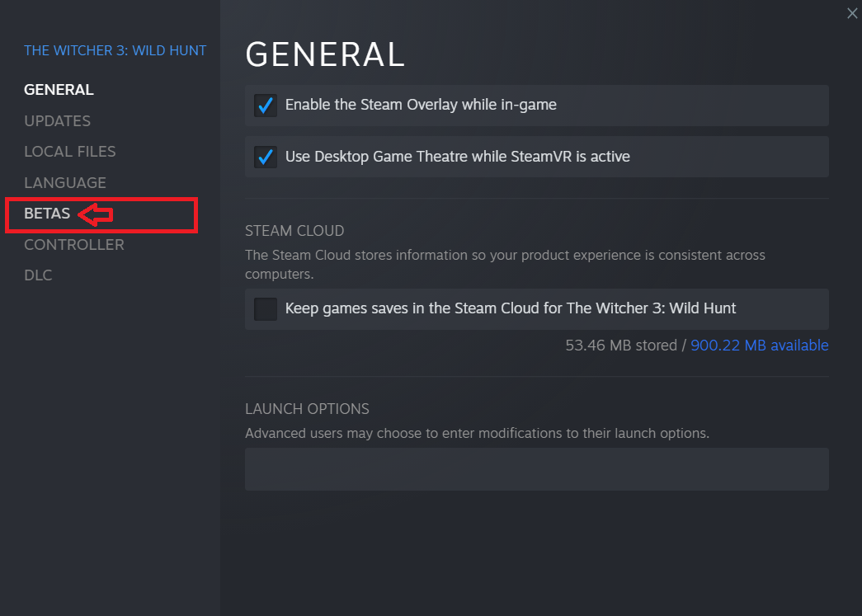
Task: Click the LAUNCH OPTIONS section heading
Action: pos(307,409)
